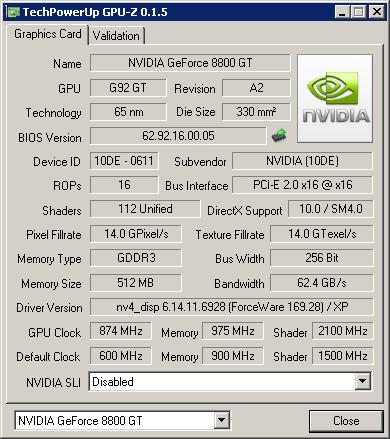This screenshot has height=439, width=390.
Task: Click Texture Fillrate 14.0 GTexel/s
Action: (x=322, y=234)
